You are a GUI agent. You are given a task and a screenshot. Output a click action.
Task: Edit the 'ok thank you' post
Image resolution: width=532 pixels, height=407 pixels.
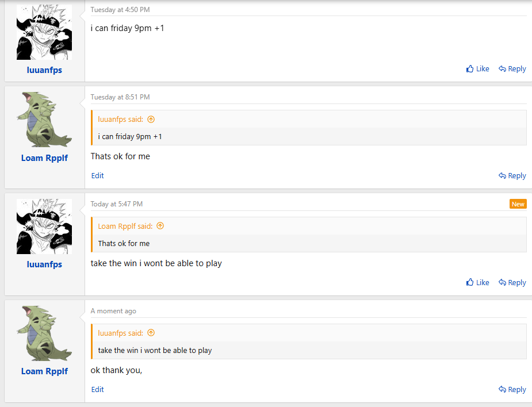click(x=98, y=390)
